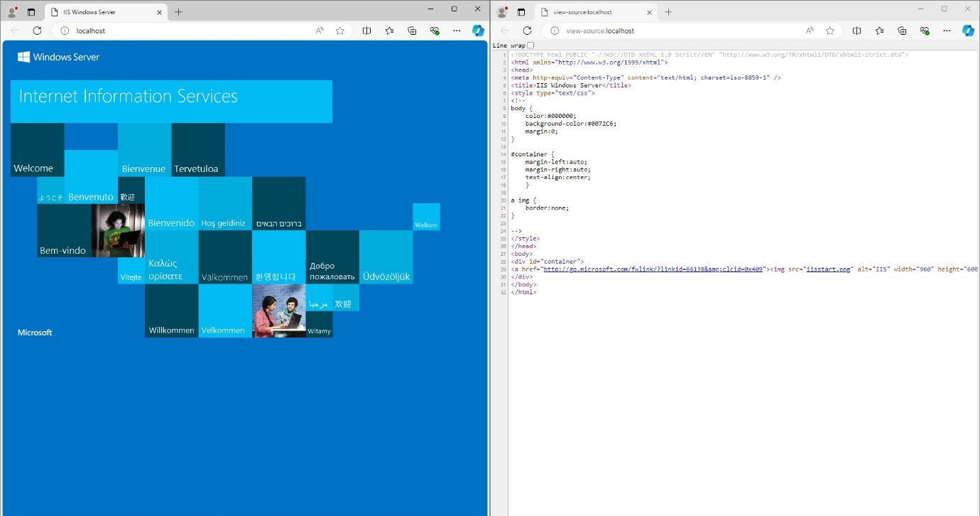Open Collections in view-source window

coord(902,31)
